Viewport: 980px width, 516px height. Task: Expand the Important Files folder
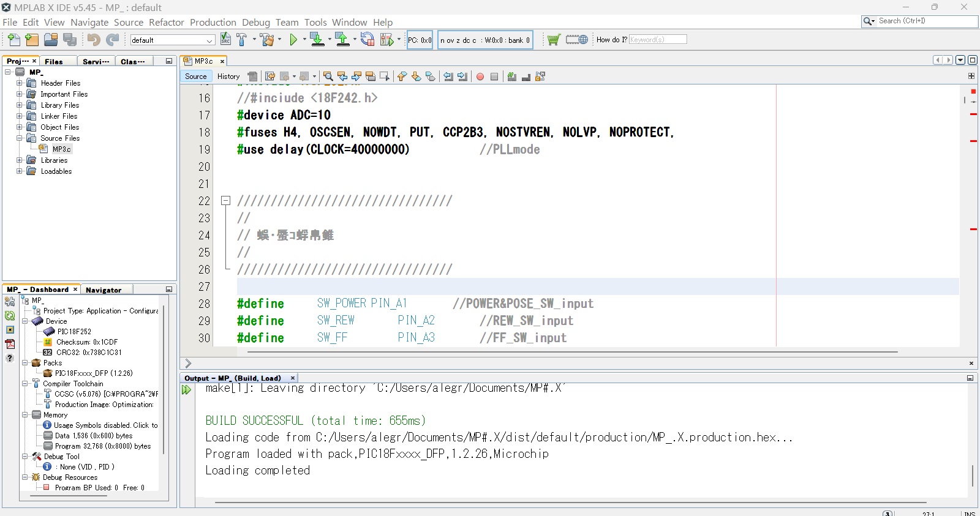point(19,94)
